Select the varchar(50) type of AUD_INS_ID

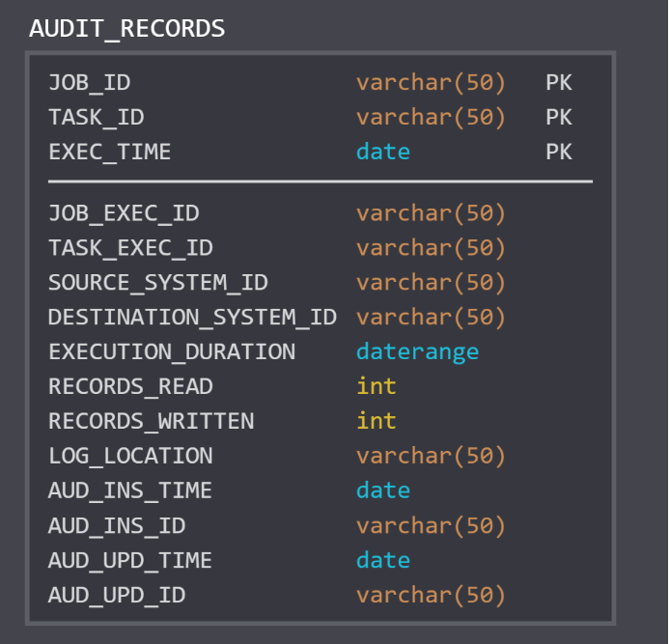[431, 525]
